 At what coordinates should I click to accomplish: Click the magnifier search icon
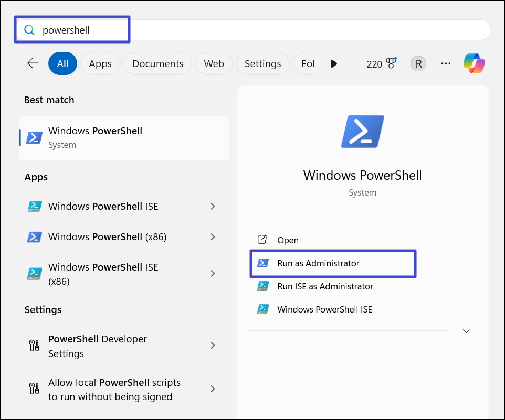coord(29,30)
